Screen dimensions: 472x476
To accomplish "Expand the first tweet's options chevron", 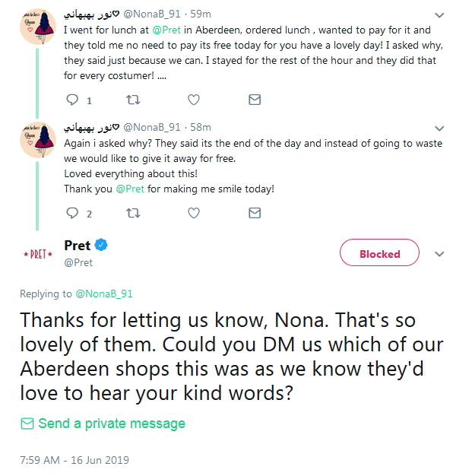I will click(439, 15).
